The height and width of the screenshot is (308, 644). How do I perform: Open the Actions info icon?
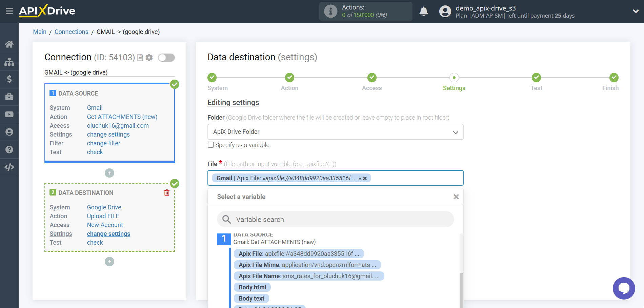pos(330,11)
